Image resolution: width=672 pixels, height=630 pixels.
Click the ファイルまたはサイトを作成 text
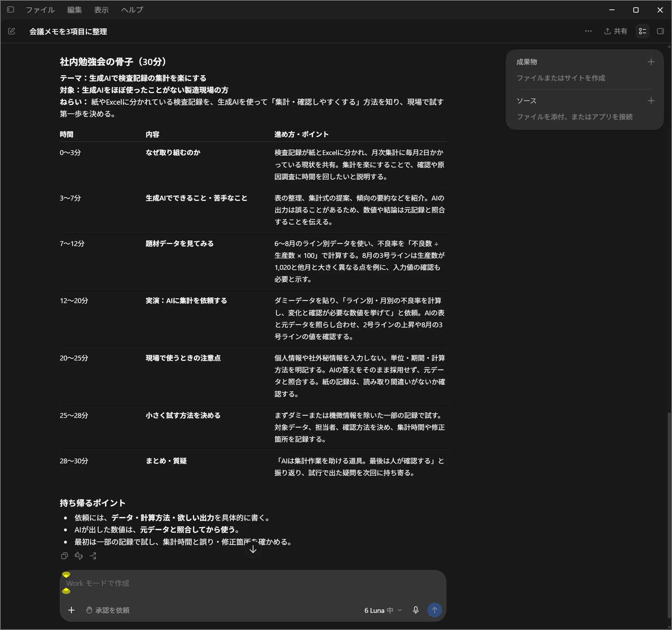[x=561, y=78]
